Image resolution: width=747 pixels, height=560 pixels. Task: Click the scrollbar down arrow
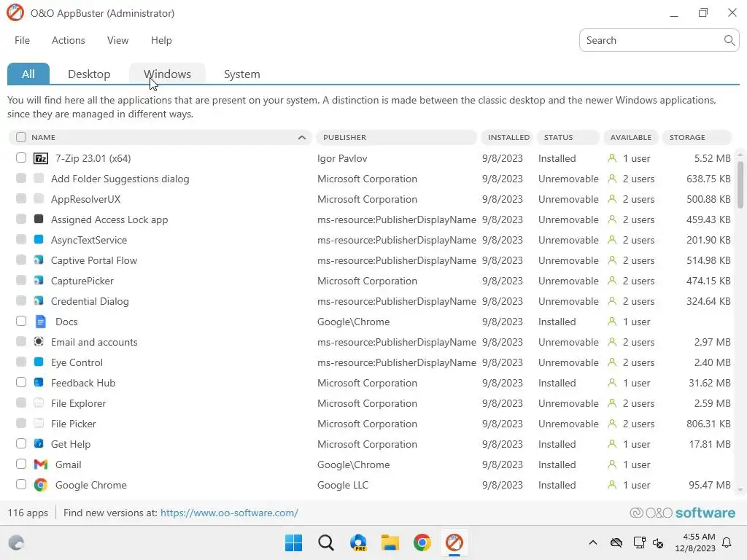point(740,489)
